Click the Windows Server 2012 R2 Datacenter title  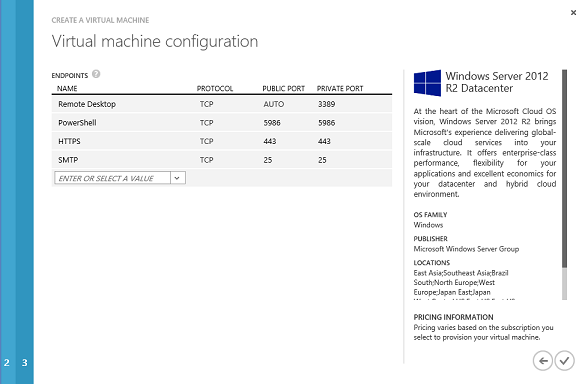coord(497,82)
